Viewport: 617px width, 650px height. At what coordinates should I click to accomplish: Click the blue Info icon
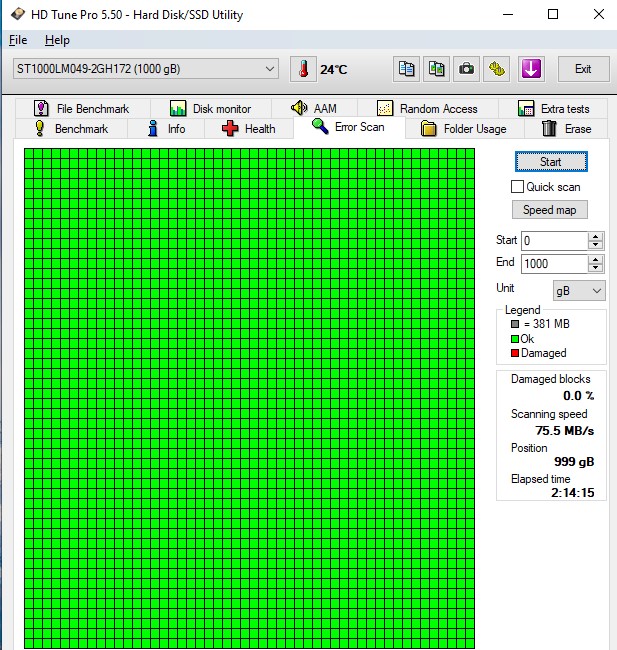click(153, 129)
